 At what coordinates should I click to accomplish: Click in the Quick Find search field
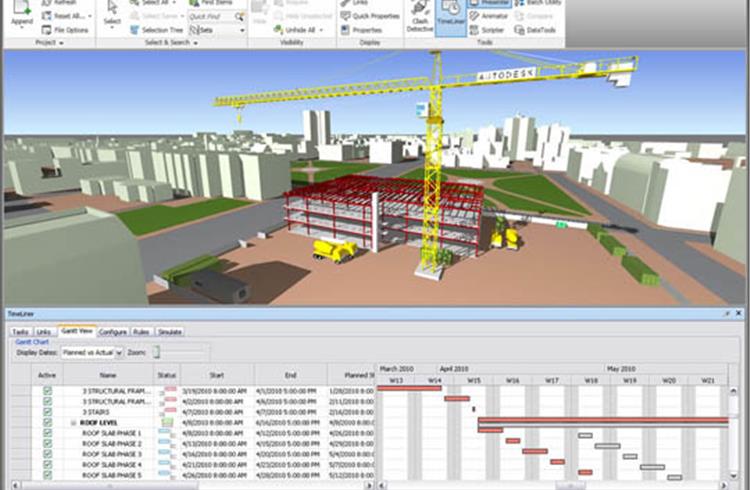click(211, 17)
